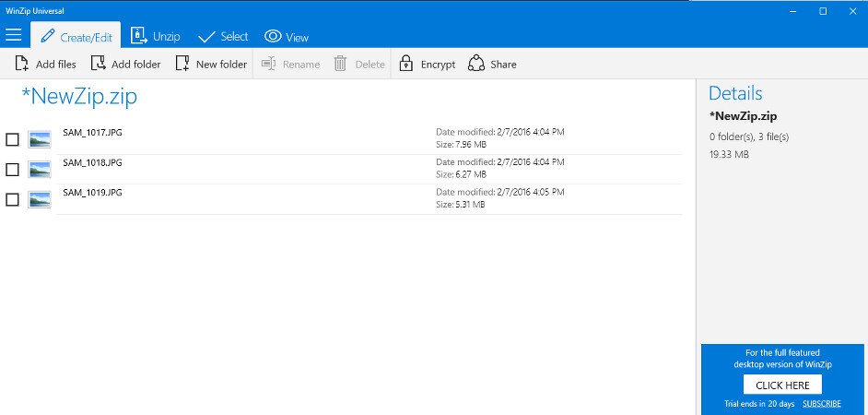Screen dimensions: 868x415
Task: Select the SAM_1018.JPG file name
Action: (92, 162)
